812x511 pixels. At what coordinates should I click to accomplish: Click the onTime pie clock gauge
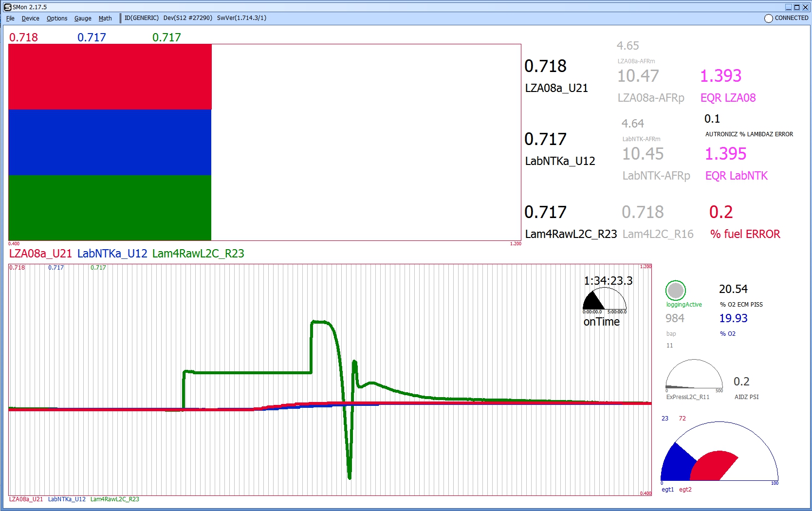pyautogui.click(x=604, y=300)
